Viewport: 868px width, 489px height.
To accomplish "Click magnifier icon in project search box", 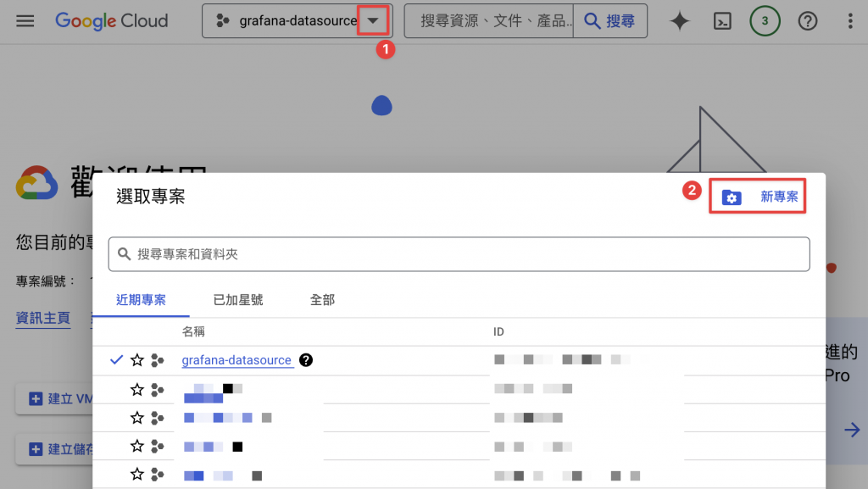I will (x=124, y=254).
